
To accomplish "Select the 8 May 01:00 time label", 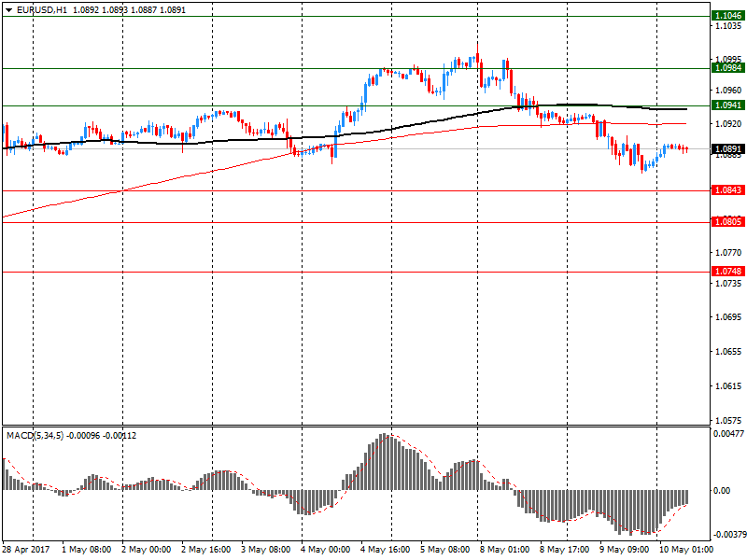I will pyautogui.click(x=505, y=550).
